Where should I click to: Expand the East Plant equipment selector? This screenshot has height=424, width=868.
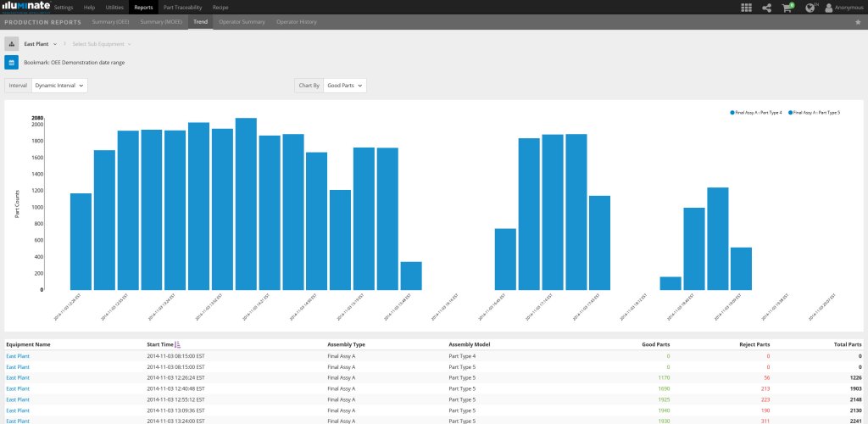tap(40, 43)
